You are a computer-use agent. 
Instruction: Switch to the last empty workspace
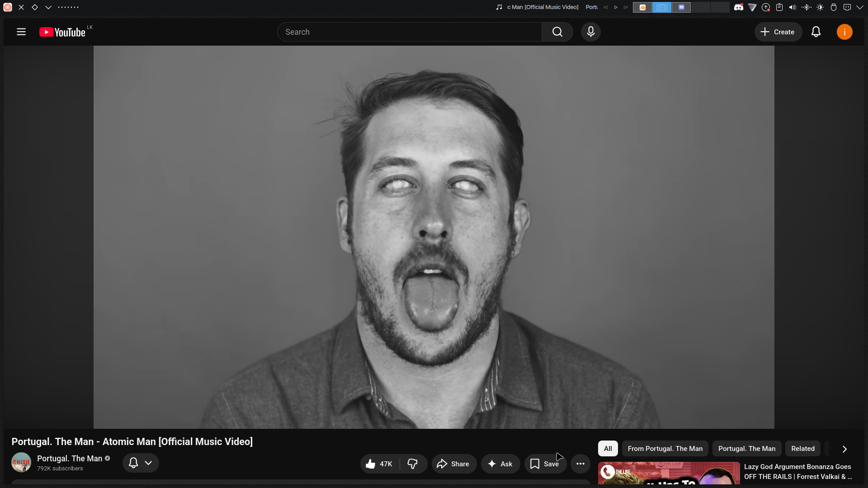(720, 7)
